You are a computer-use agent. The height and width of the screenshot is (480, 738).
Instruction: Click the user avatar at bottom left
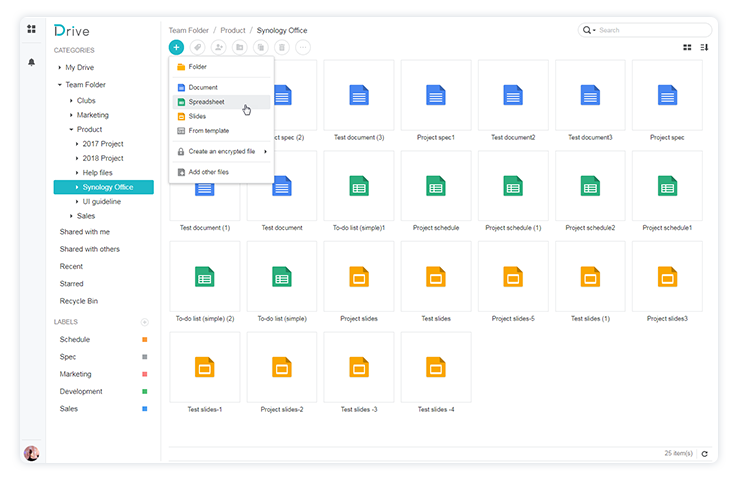[x=31, y=453]
